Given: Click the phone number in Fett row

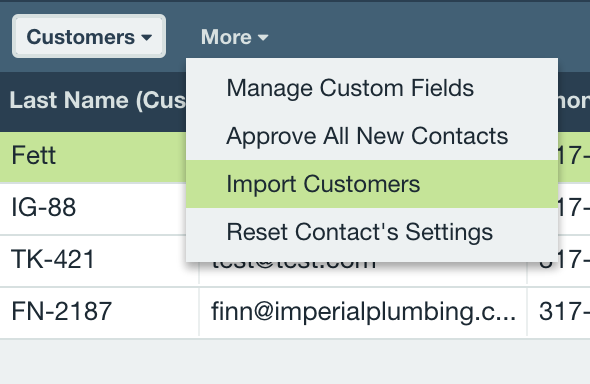Looking at the screenshot, I should (x=574, y=156).
